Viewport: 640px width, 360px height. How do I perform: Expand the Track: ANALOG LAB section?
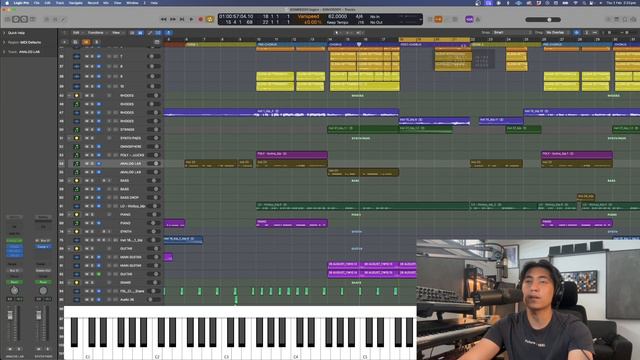click(x=4, y=52)
